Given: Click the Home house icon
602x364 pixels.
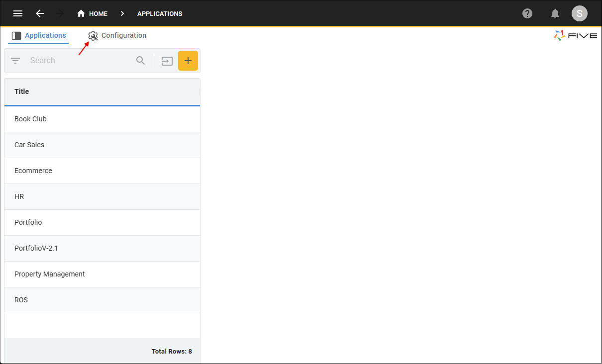Looking at the screenshot, I should tap(81, 13).
